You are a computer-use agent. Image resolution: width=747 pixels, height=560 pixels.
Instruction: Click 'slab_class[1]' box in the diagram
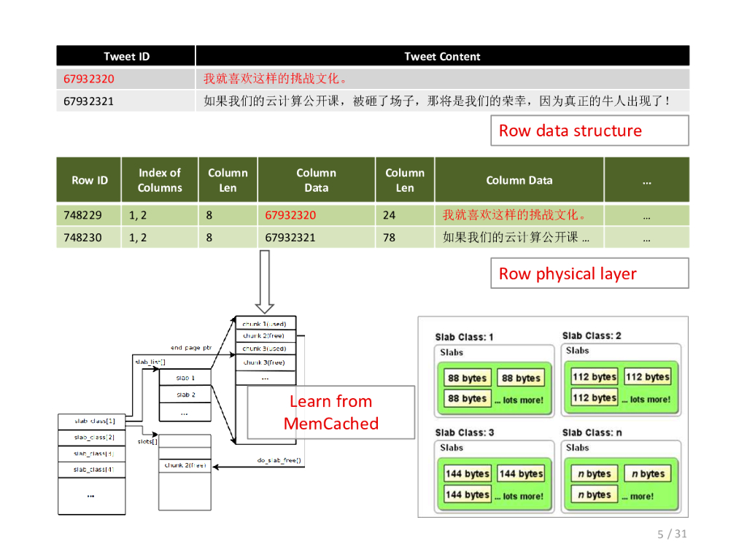coord(92,421)
